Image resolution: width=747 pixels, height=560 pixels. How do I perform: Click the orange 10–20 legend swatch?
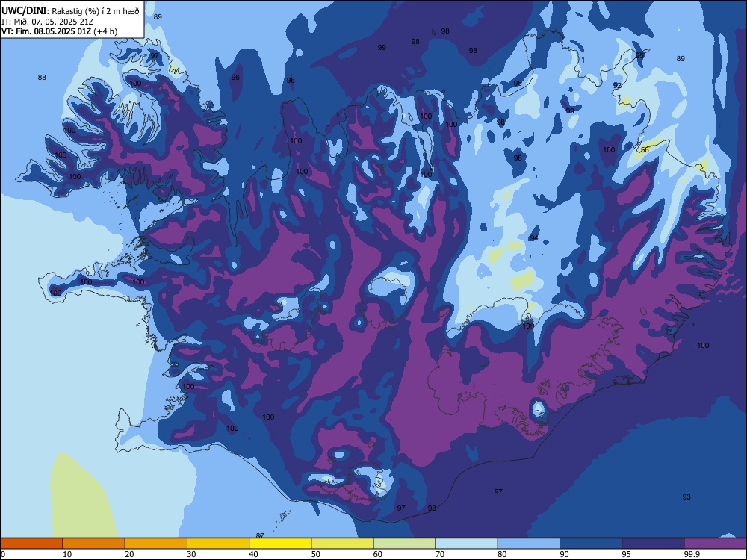pyautogui.click(x=94, y=544)
